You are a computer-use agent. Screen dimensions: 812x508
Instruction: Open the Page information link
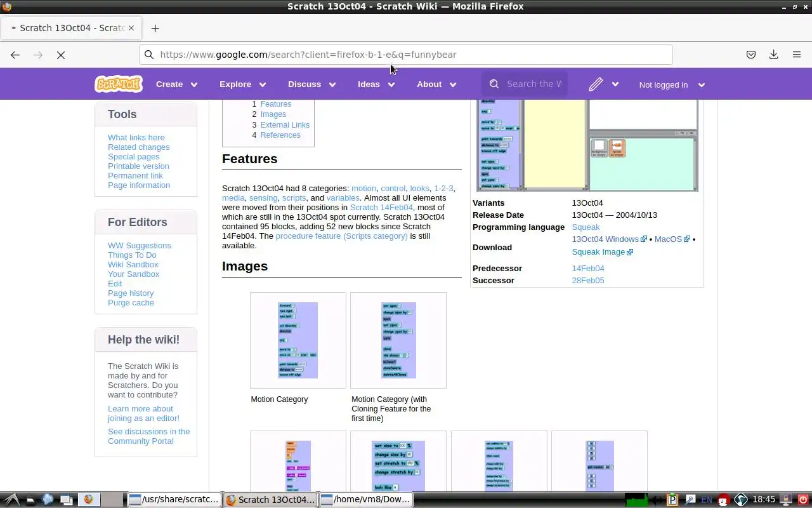pyautogui.click(x=139, y=185)
